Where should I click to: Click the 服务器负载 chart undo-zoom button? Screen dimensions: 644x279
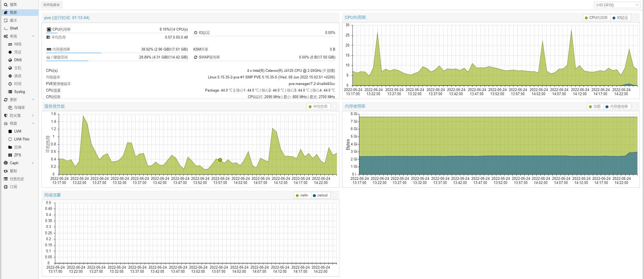334,107
